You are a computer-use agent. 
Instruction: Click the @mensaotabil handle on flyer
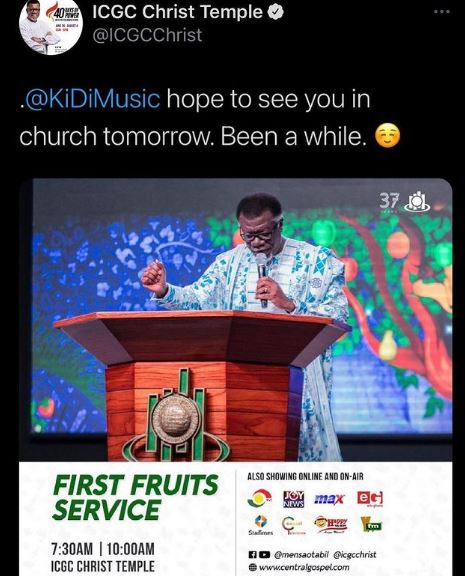pyautogui.click(x=302, y=554)
